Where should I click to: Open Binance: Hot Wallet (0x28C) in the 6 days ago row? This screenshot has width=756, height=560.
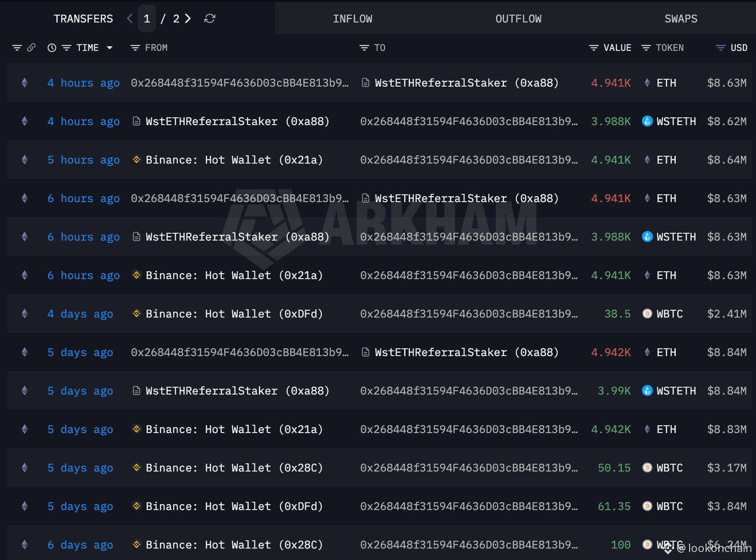point(234,545)
